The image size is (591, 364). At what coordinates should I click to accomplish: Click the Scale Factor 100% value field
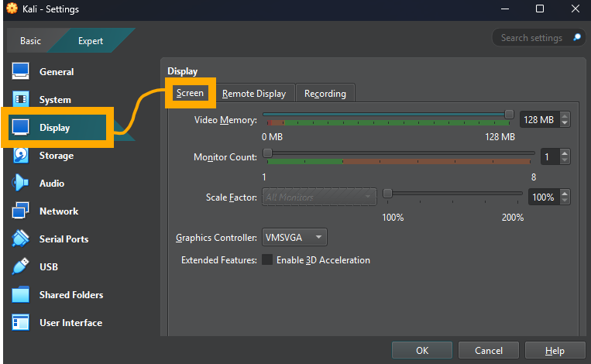(544, 197)
